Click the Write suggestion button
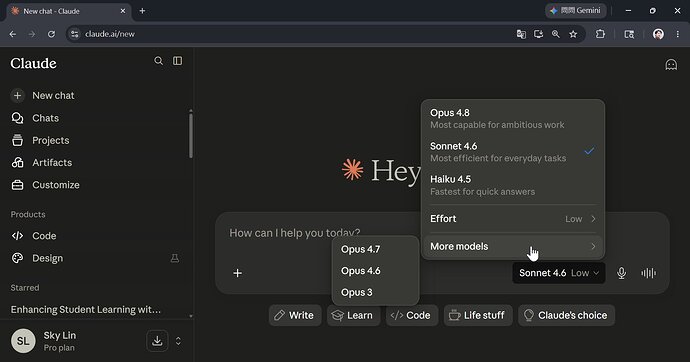The image size is (690, 362). (295, 315)
